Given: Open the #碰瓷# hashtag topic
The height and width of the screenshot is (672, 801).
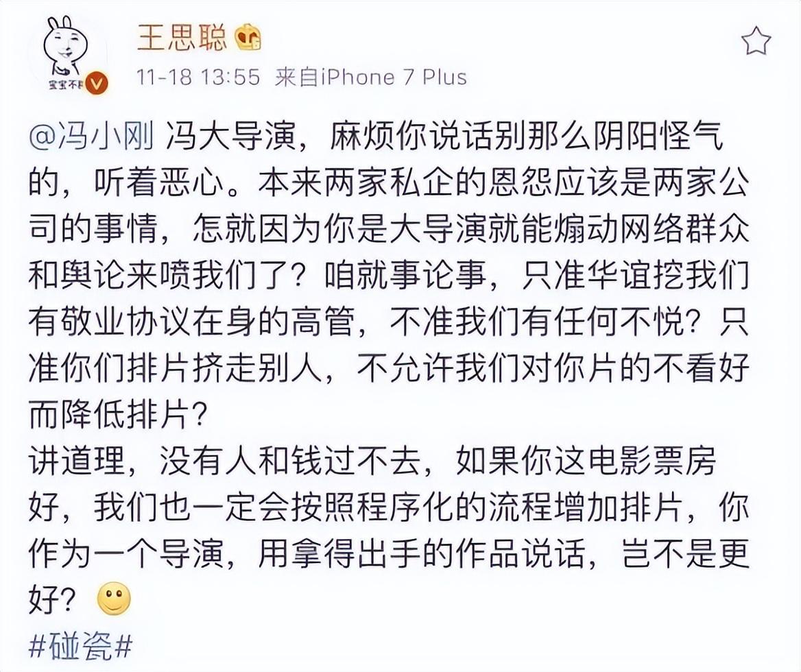Looking at the screenshot, I should (81, 645).
